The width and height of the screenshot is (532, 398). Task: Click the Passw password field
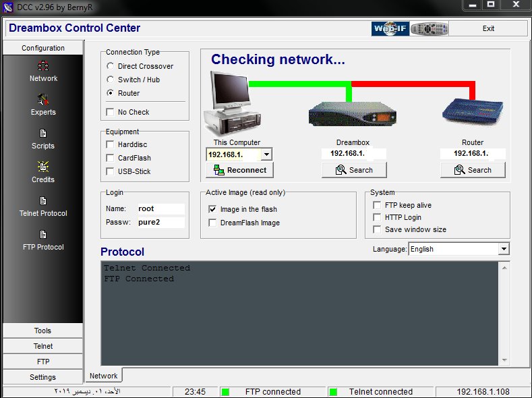161,222
